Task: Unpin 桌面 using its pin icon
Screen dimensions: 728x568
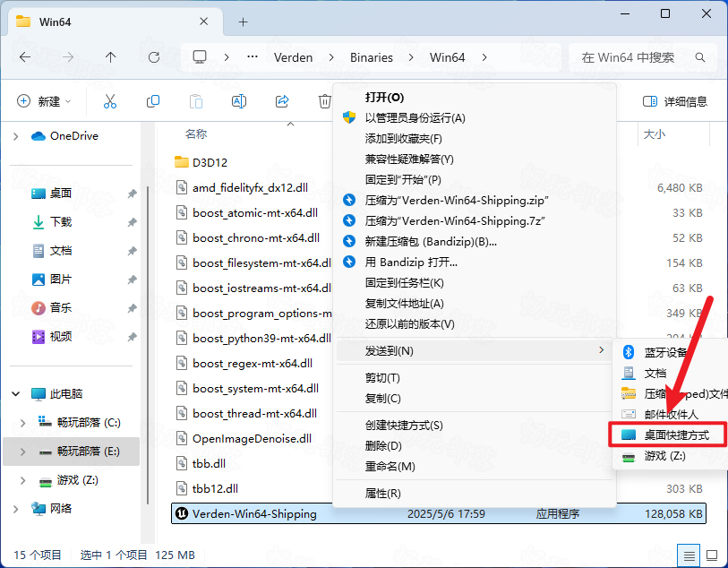Action: 133,194
